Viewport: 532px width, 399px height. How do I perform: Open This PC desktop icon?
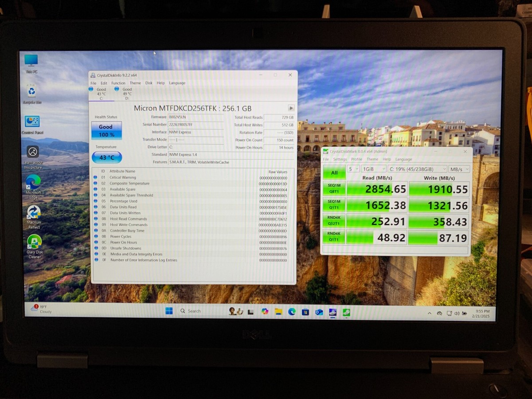click(x=31, y=64)
